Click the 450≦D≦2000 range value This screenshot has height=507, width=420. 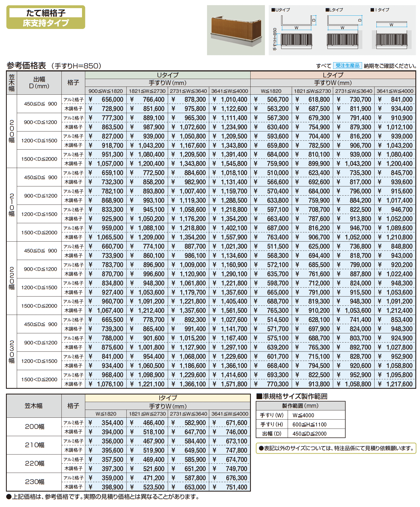(310, 434)
